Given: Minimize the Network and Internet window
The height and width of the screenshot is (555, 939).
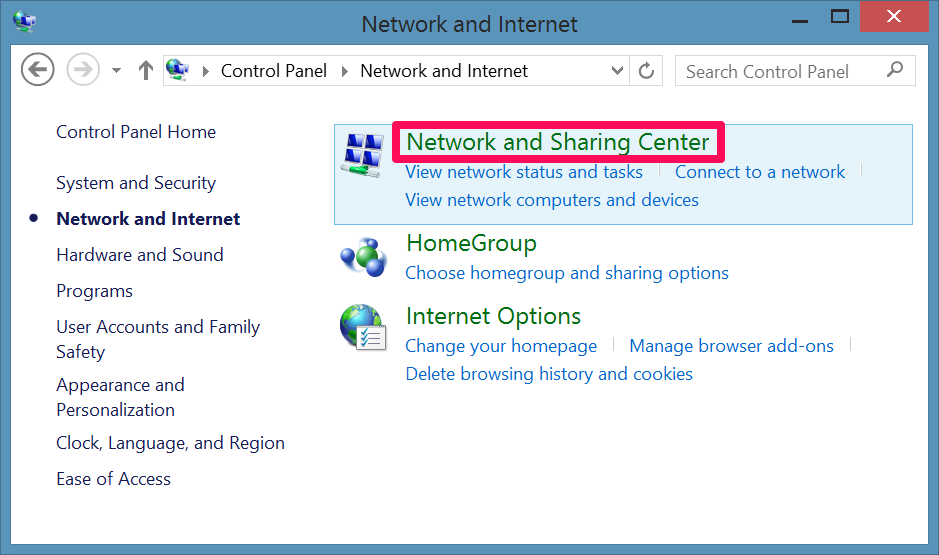Looking at the screenshot, I should [800, 20].
